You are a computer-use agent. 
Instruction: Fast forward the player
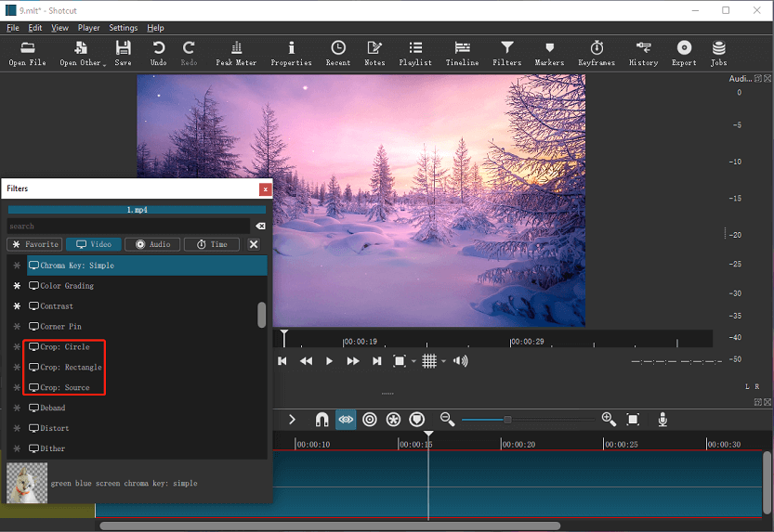(353, 361)
